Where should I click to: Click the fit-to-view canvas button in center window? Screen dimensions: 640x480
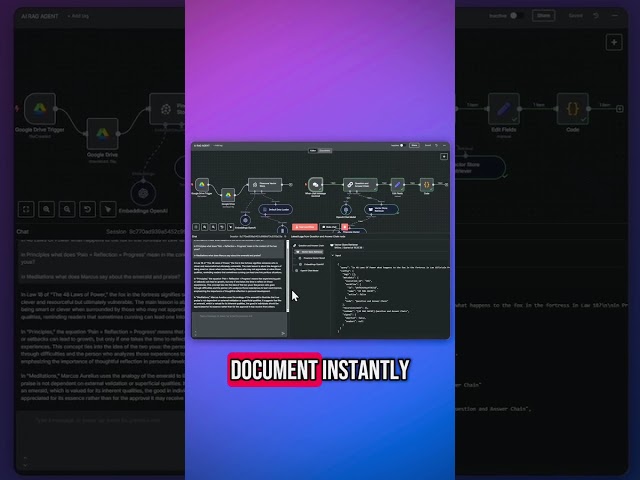click(196, 227)
